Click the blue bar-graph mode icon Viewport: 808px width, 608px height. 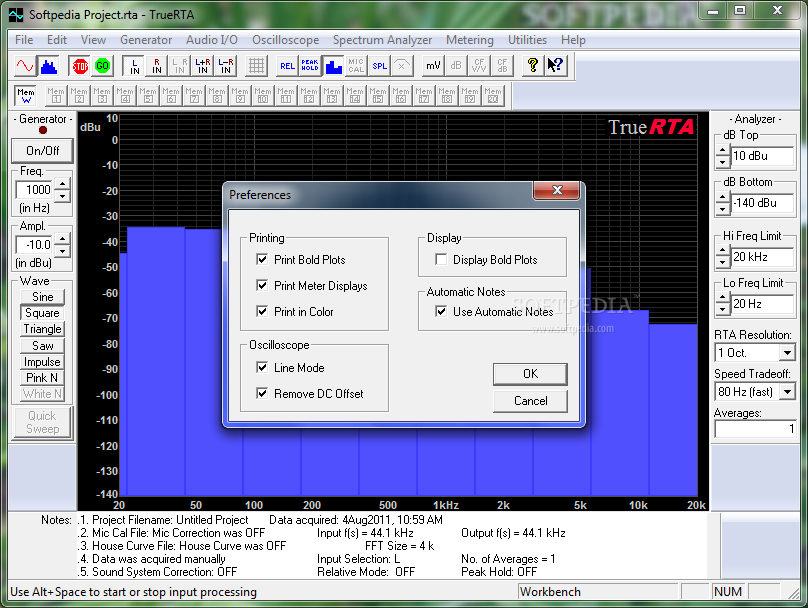[333, 65]
